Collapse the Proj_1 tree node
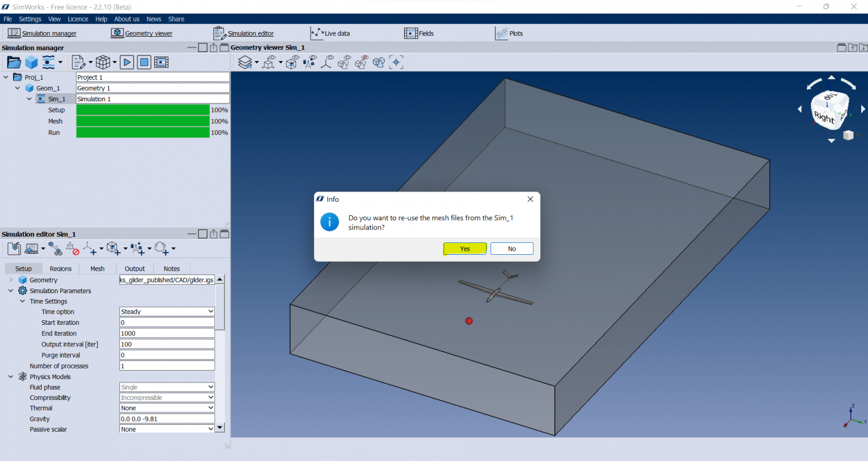 [x=6, y=77]
